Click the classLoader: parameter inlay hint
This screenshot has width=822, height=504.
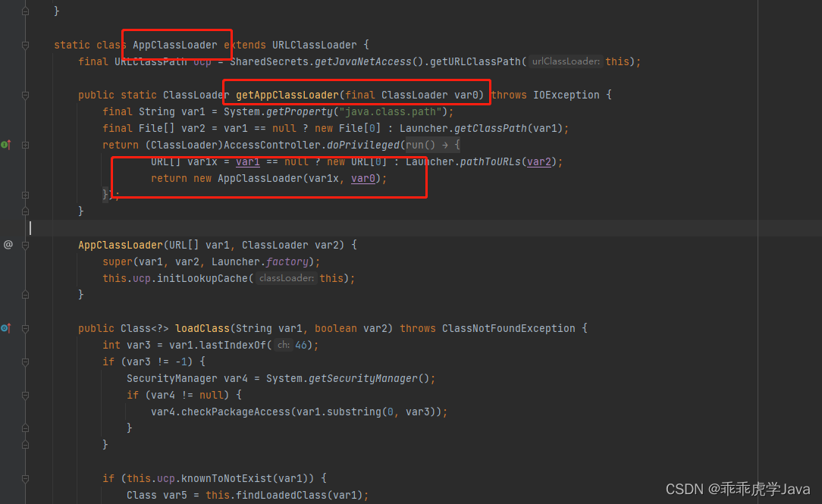click(x=286, y=278)
